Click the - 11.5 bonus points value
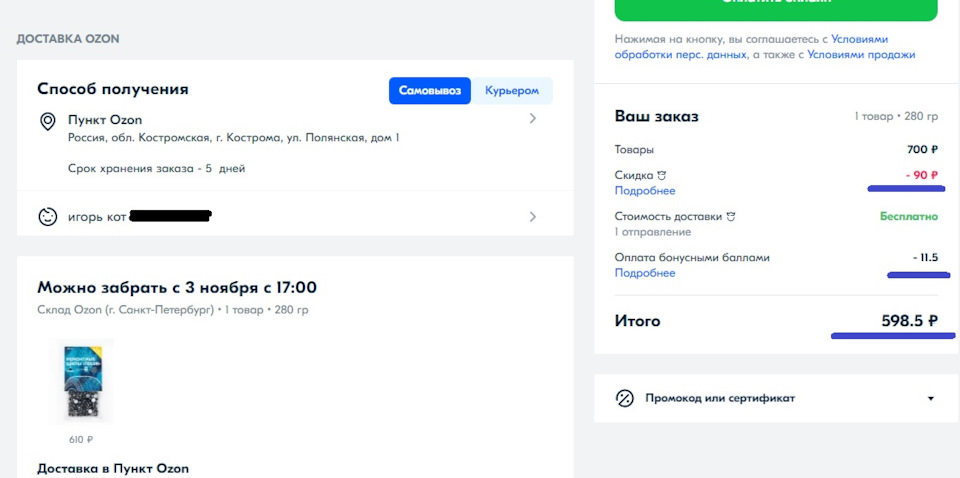The image size is (960, 478). [924, 258]
